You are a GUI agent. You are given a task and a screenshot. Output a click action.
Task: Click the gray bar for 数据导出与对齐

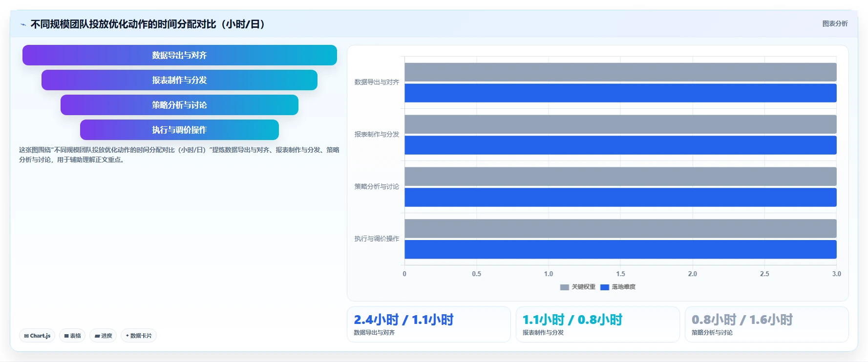[620, 72]
